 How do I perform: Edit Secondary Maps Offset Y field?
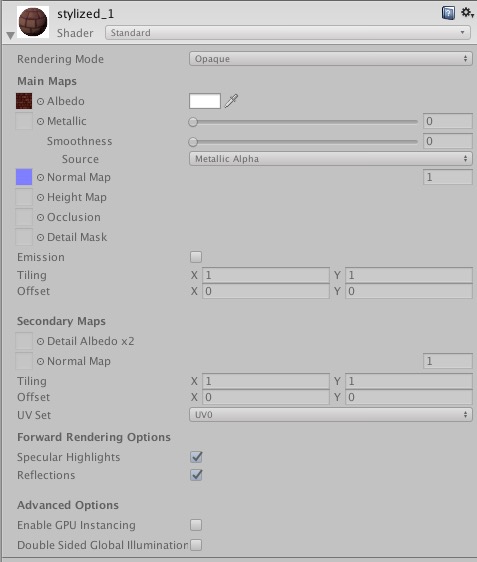pyautogui.click(x=409, y=397)
